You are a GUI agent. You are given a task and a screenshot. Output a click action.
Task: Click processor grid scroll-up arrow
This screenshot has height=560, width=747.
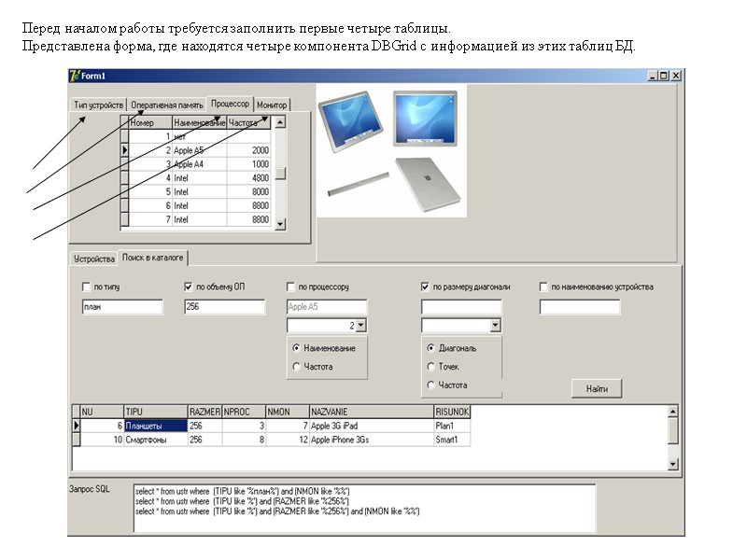tap(281, 122)
